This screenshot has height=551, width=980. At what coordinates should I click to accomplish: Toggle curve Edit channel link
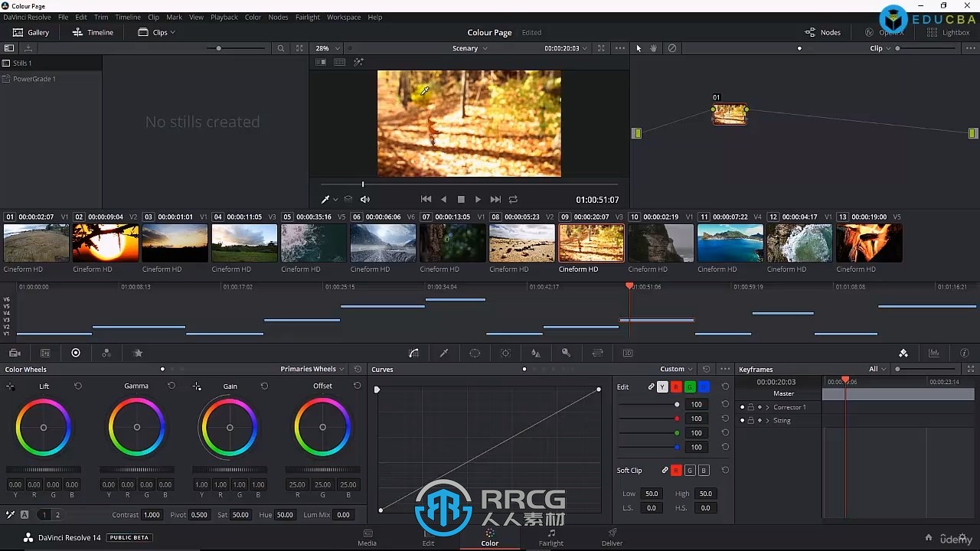tap(652, 387)
